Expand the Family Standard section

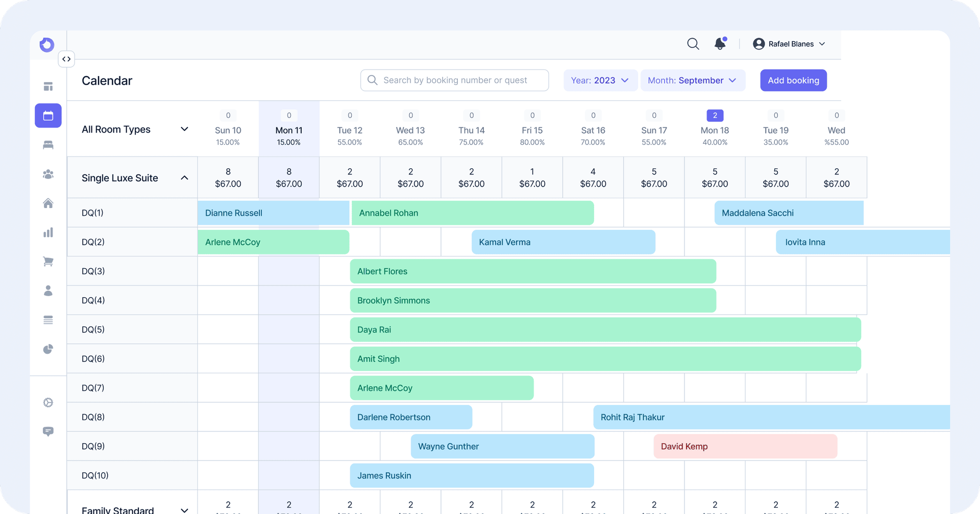184,510
